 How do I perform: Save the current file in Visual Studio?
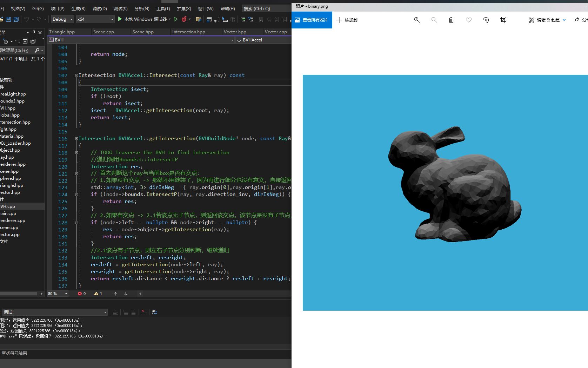click(9, 19)
